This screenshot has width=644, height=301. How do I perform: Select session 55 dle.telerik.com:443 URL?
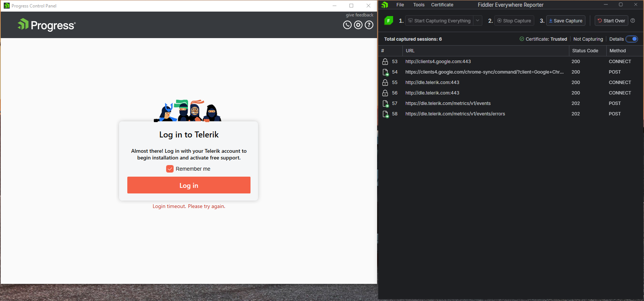(432, 83)
